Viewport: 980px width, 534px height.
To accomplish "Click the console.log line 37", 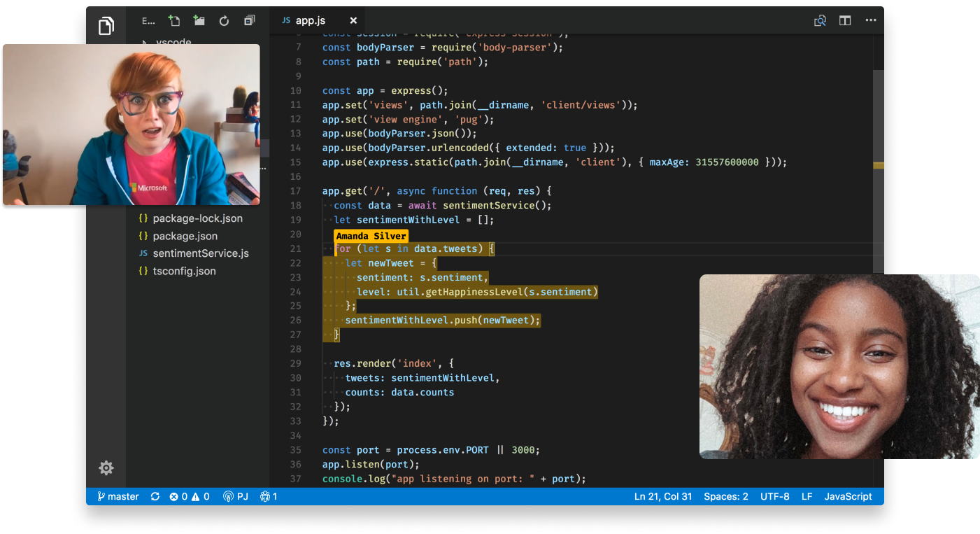I will click(454, 479).
